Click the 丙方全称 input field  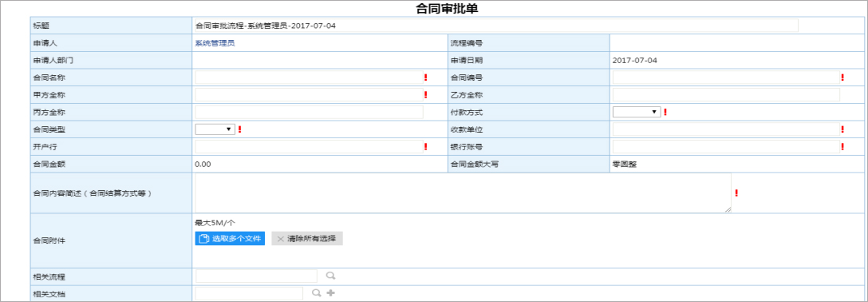click(309, 112)
